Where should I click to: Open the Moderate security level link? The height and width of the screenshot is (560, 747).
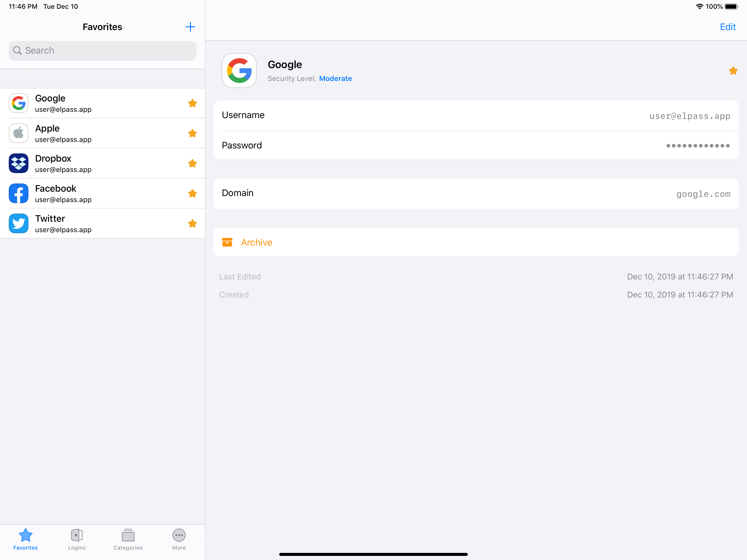[335, 78]
